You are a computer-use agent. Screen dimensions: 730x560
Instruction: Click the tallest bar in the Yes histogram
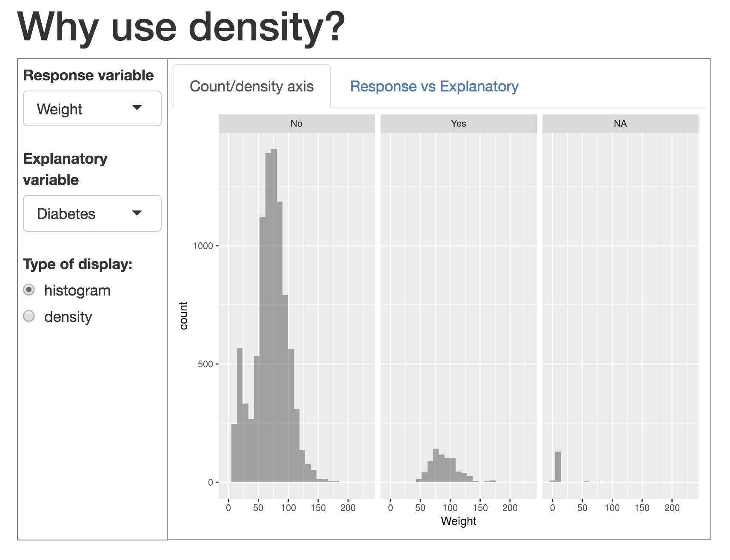click(436, 465)
